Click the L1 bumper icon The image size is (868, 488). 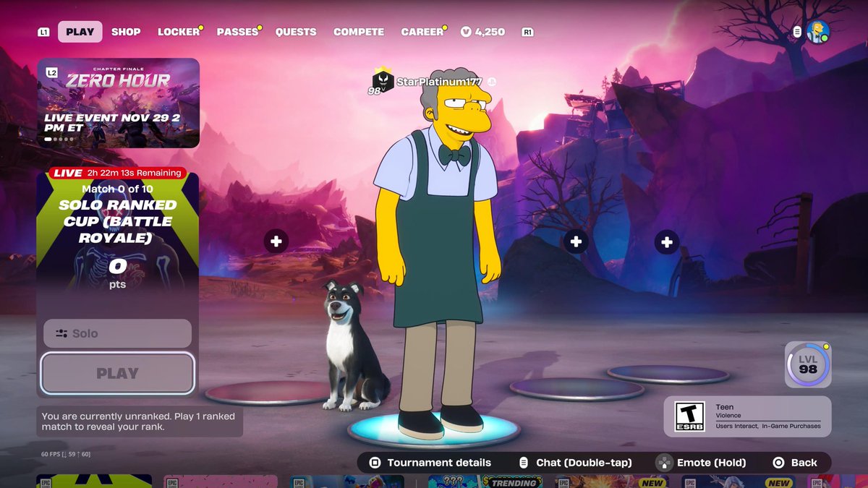click(x=44, y=32)
